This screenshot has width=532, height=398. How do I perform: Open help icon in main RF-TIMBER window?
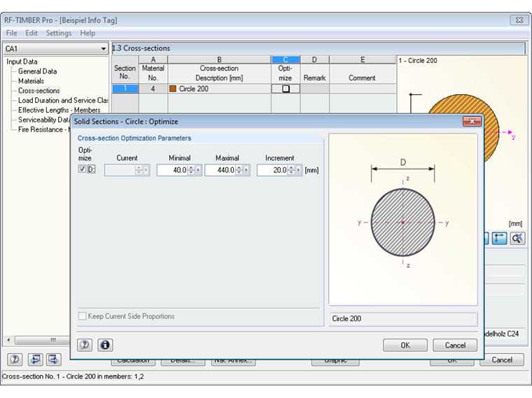[x=15, y=360]
